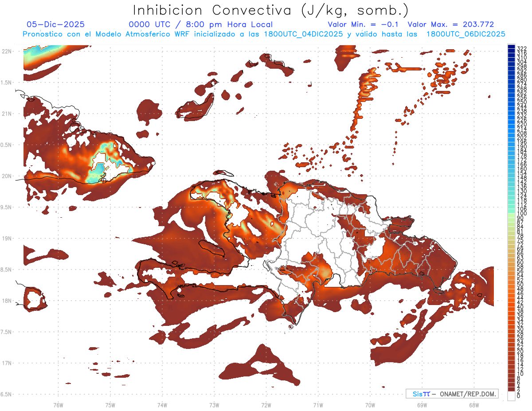Click the "21N" latitude label
Image resolution: width=532 pixels, height=411 pixels.
7,114
